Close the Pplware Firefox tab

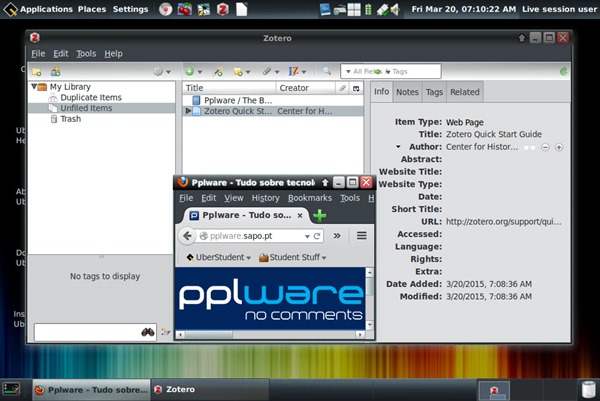(x=300, y=216)
